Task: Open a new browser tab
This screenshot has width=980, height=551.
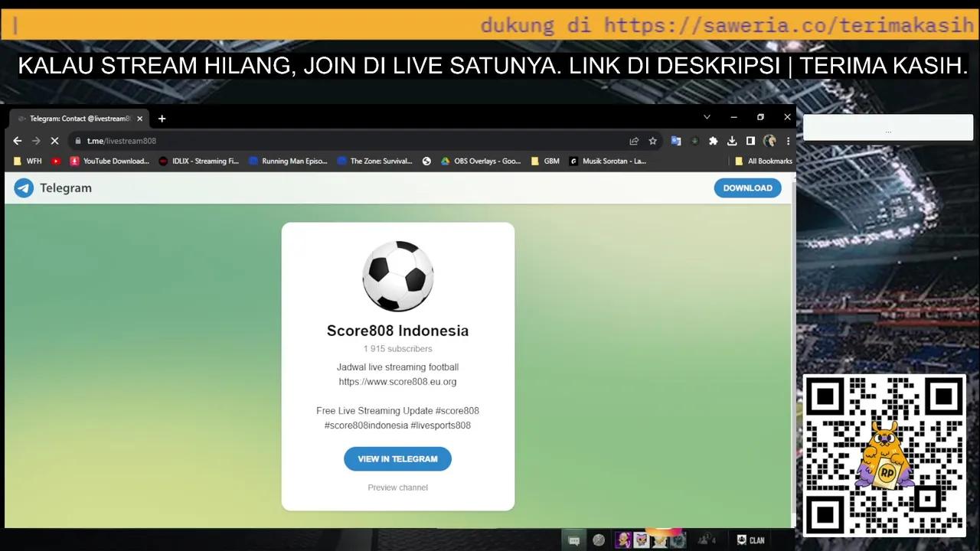Action: [162, 119]
